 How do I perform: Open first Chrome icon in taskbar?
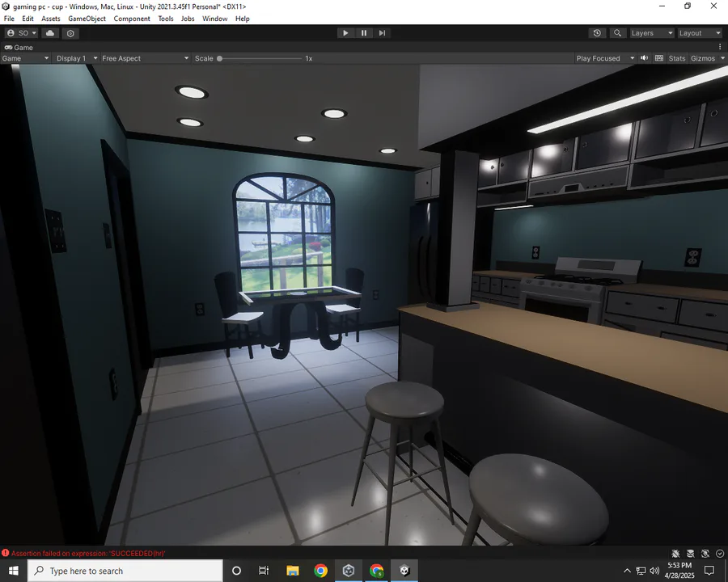(320, 571)
